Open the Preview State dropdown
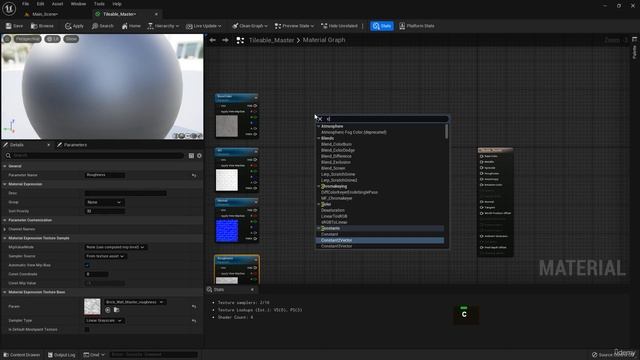This screenshot has width=640, height=360. [294, 26]
